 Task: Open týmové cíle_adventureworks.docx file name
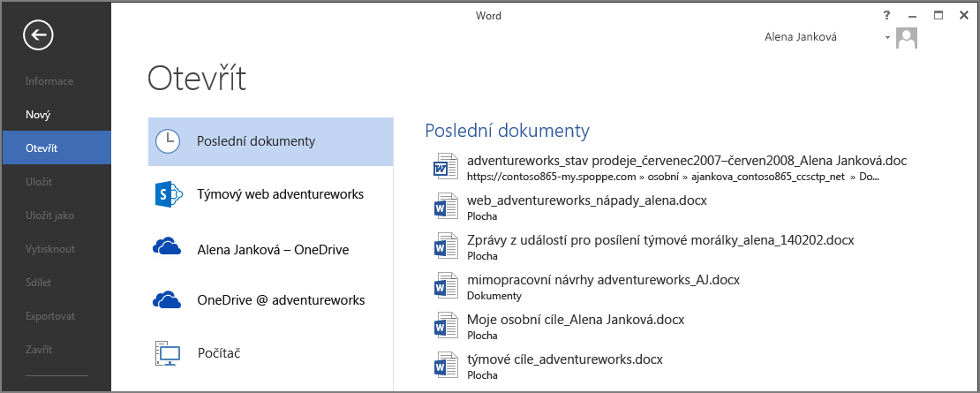pyautogui.click(x=564, y=360)
